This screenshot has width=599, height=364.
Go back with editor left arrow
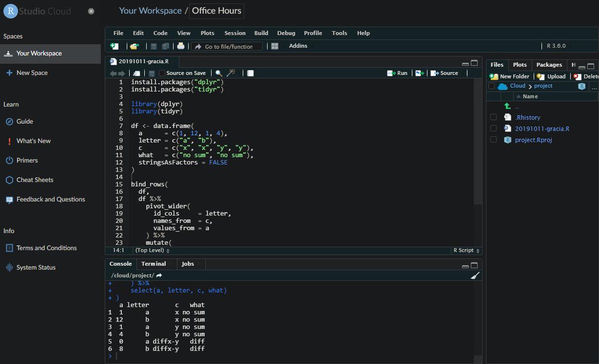[113, 73]
